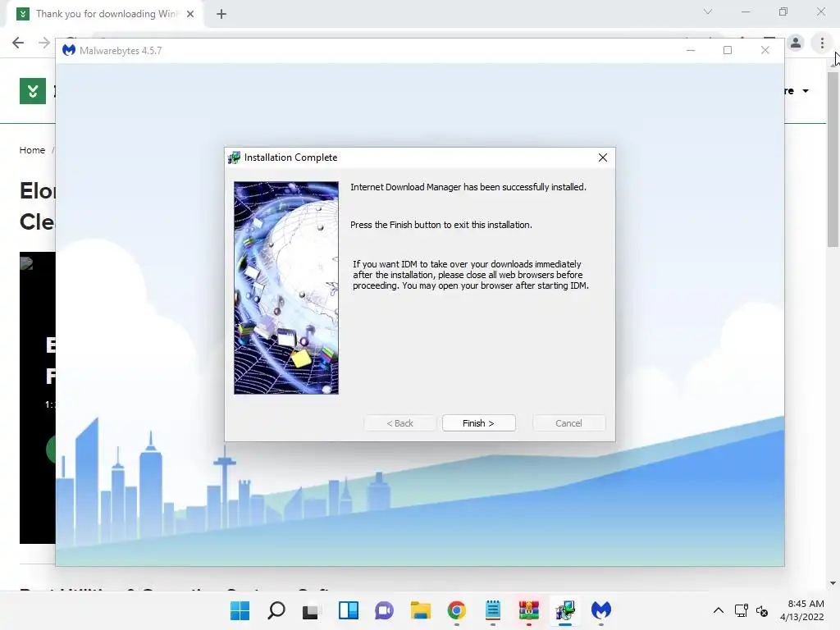Go forward in the browser
The height and width of the screenshot is (630, 840).
(x=44, y=43)
